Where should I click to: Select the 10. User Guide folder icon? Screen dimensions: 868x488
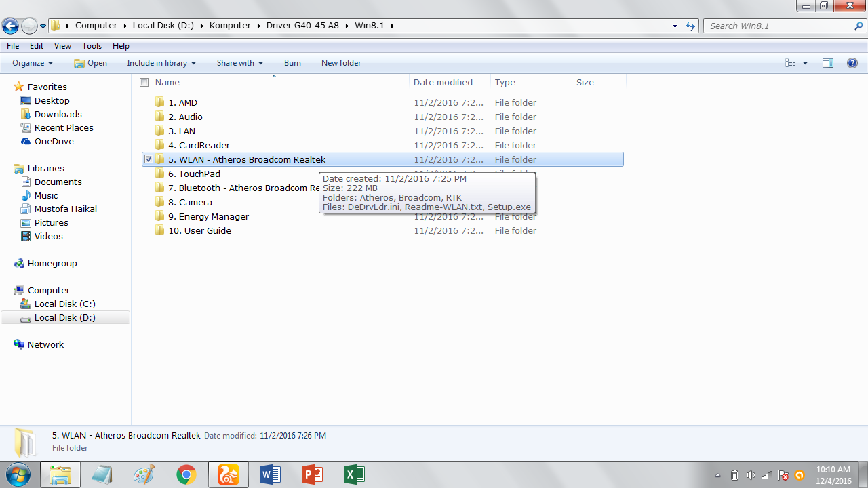click(x=160, y=230)
